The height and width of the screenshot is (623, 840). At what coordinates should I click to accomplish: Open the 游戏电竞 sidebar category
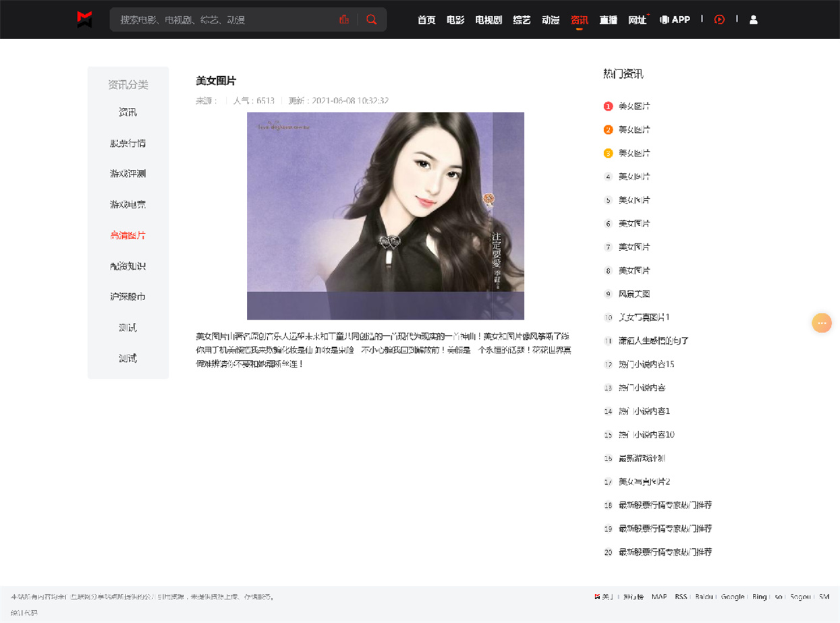pyautogui.click(x=128, y=204)
